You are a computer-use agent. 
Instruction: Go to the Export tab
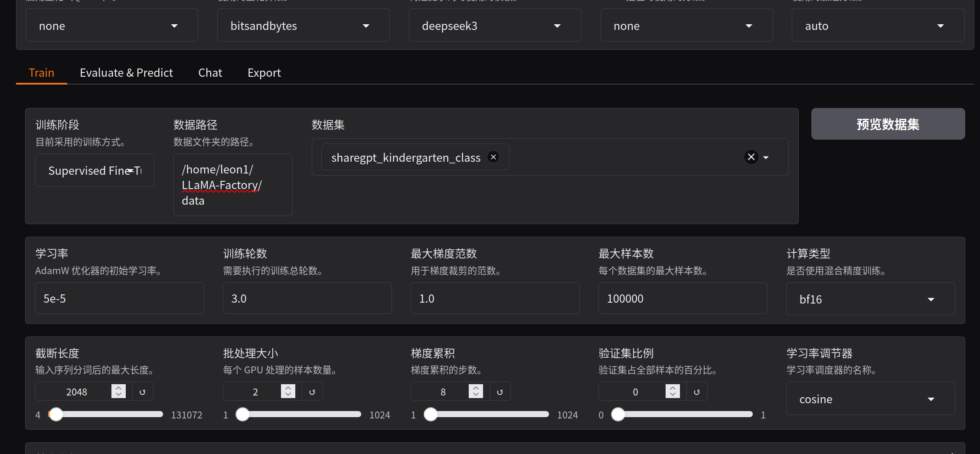(x=264, y=73)
